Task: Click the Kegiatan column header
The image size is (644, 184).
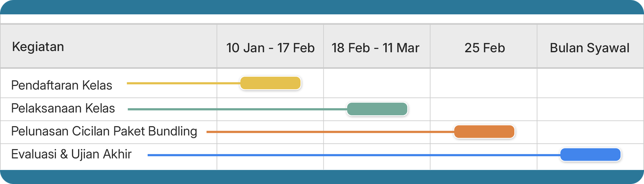Action: coord(38,47)
